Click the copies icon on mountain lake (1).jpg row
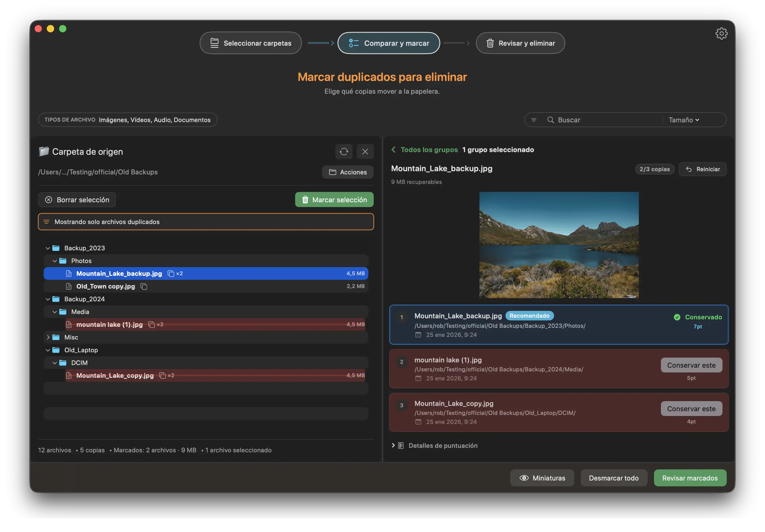The image size is (765, 532). 152,325
